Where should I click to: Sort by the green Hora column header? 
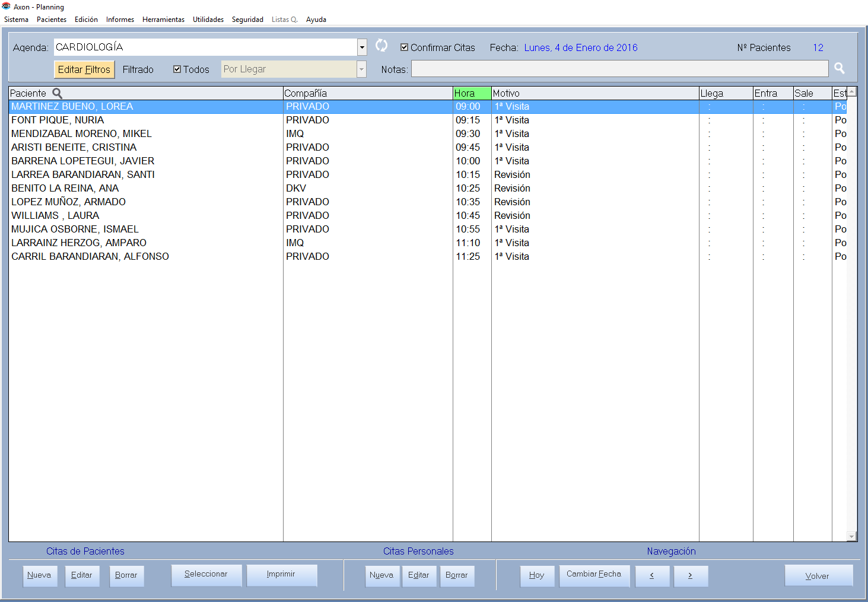click(x=472, y=93)
